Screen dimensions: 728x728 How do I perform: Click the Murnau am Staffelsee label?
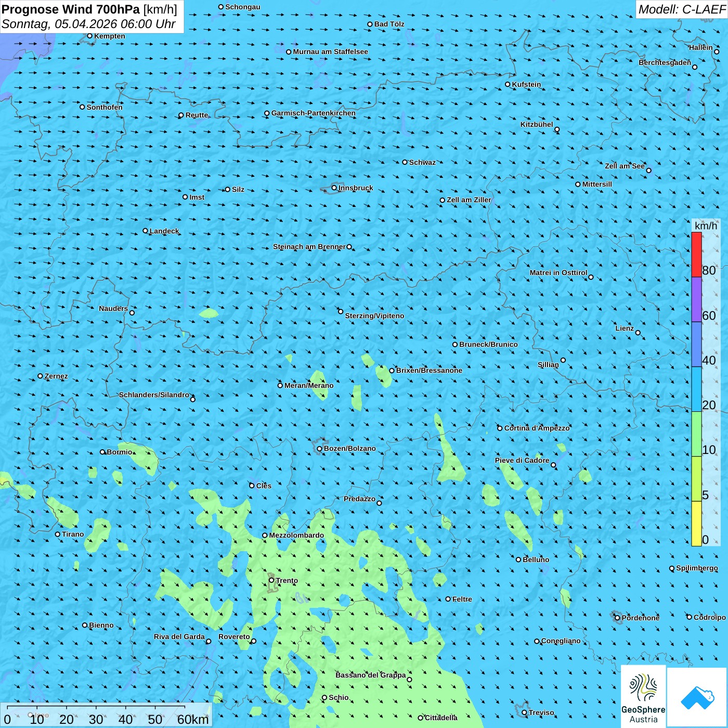coord(330,51)
